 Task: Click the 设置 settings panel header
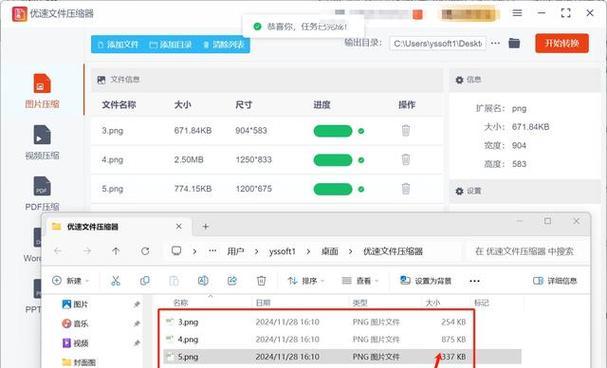525,191
